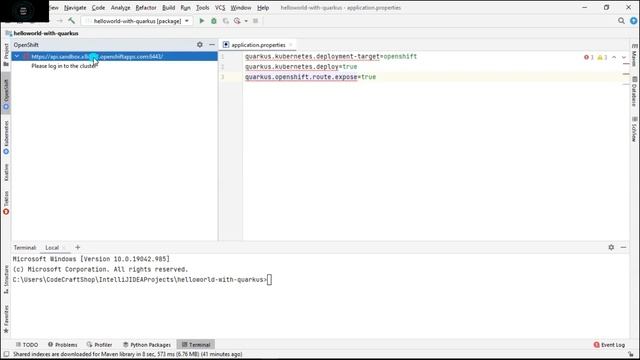Click line number 1 in editor gutter
This screenshot has height=360, width=640.
[223, 56]
